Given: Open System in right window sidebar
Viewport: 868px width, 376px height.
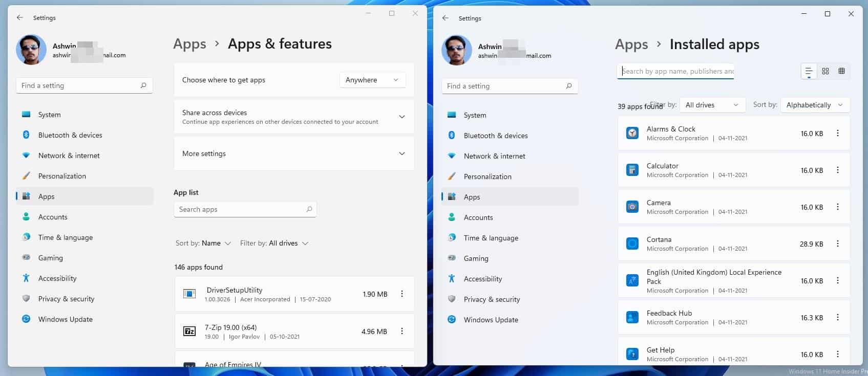Looking at the screenshot, I should (510, 115).
